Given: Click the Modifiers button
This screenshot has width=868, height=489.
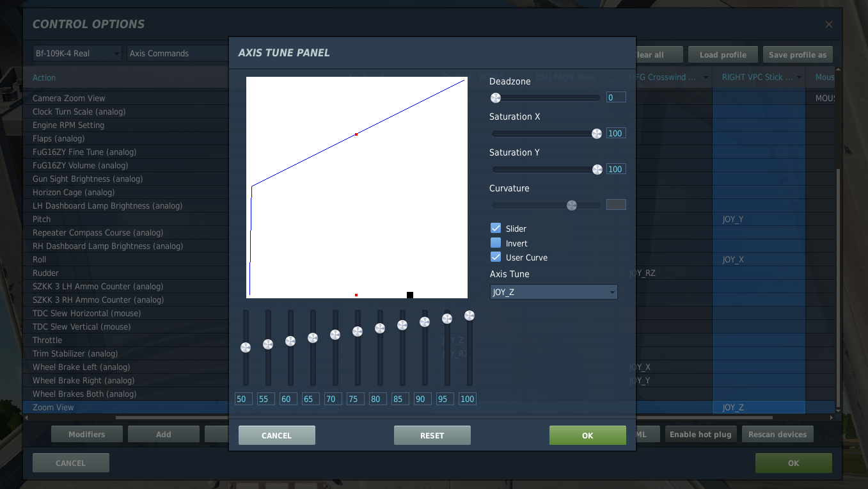Looking at the screenshot, I should point(87,434).
